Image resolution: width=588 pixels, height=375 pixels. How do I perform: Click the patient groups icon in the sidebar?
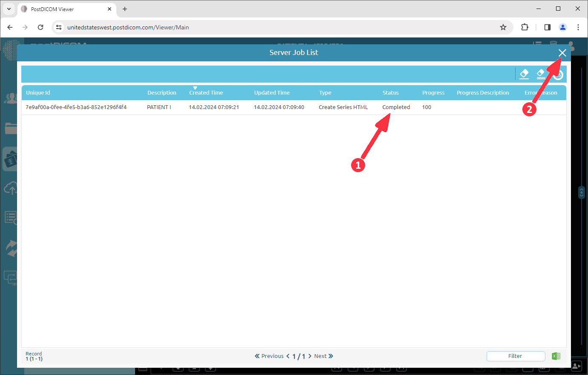(9, 98)
